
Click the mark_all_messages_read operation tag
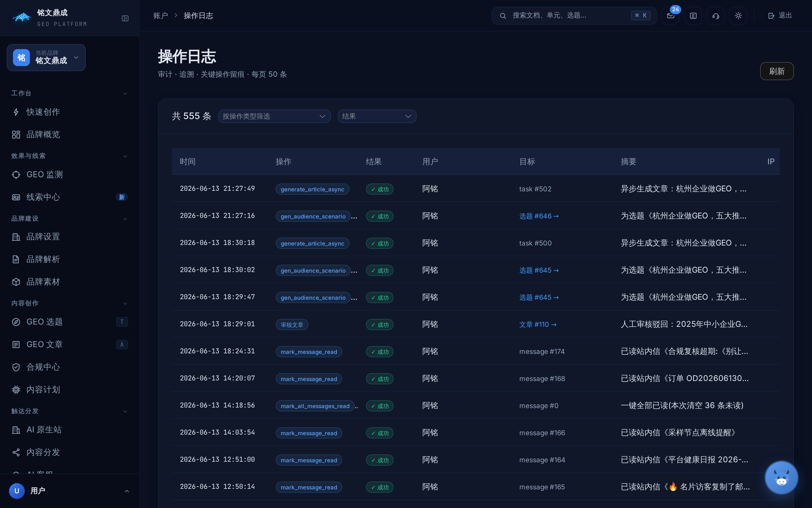coord(315,406)
